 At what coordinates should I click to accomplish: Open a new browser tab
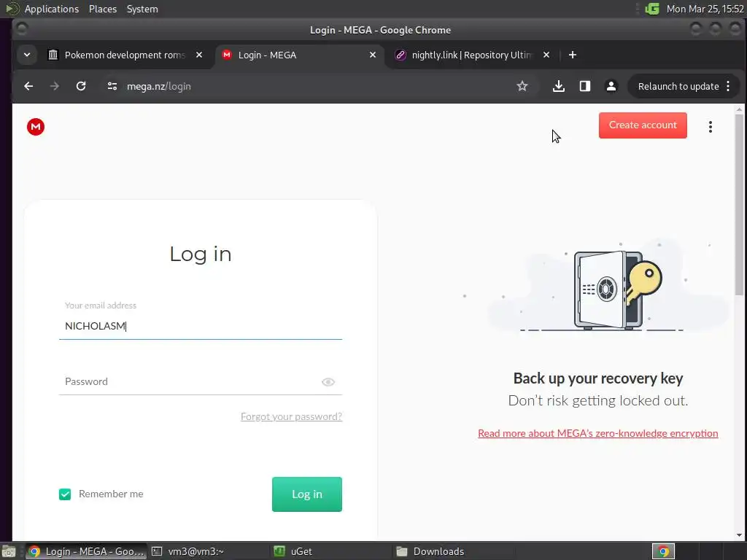tap(573, 55)
